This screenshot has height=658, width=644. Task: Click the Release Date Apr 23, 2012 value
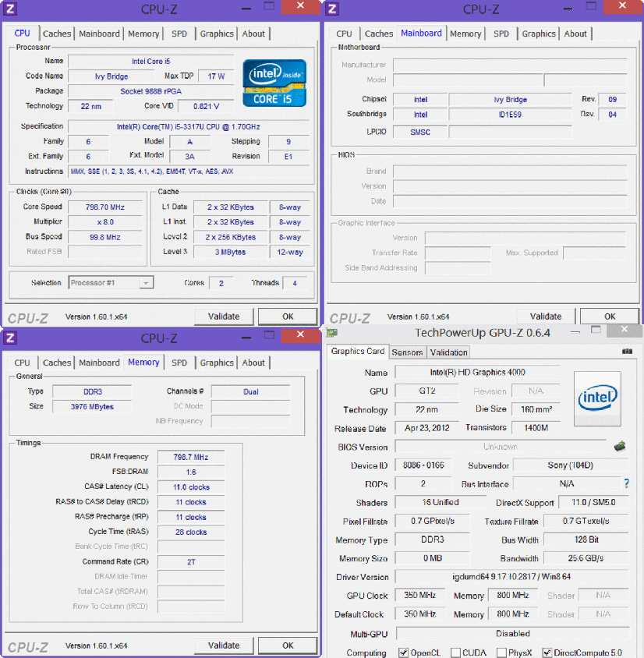(x=427, y=428)
